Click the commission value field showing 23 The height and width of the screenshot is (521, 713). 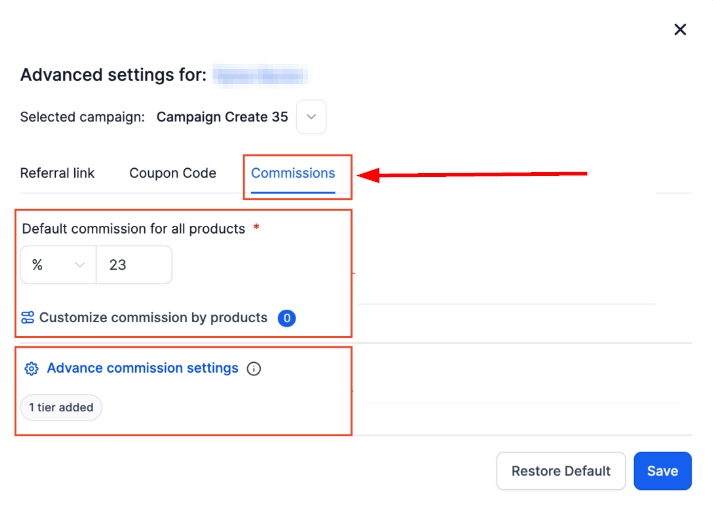coord(134,265)
